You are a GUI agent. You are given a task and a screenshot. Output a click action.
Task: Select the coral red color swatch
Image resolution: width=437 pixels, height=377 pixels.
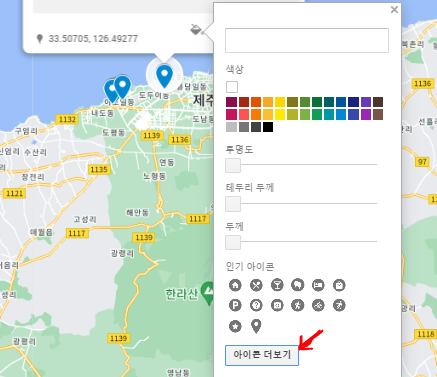244,114
